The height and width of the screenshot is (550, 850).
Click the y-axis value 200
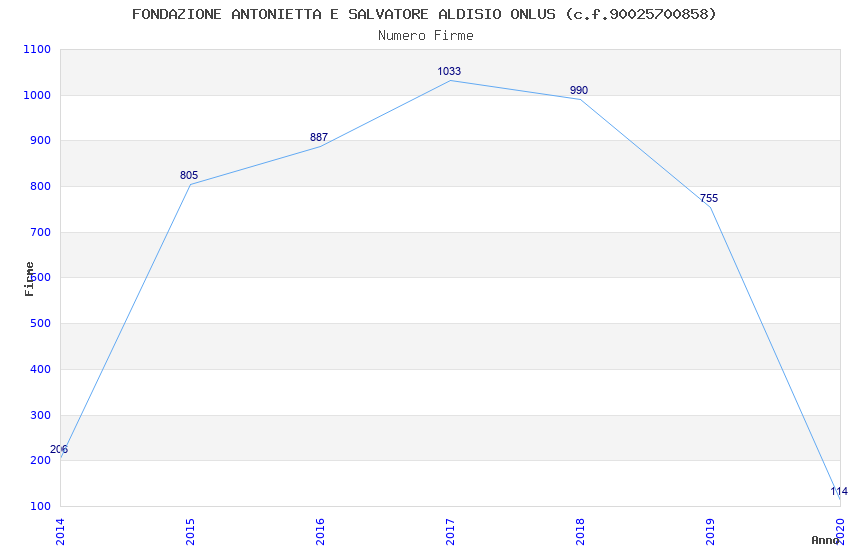click(40, 461)
